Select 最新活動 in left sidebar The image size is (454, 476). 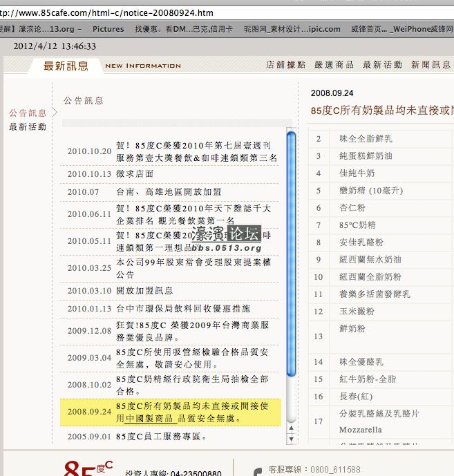(x=28, y=127)
